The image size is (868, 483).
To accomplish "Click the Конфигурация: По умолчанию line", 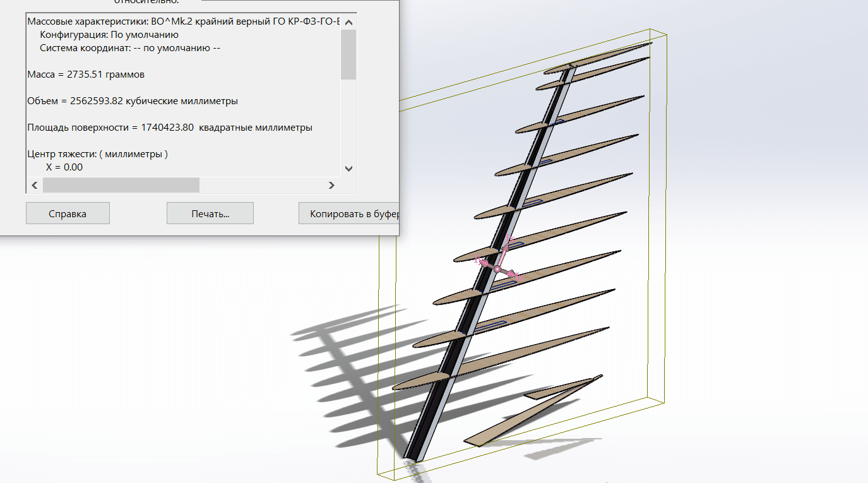I will 109,35.
